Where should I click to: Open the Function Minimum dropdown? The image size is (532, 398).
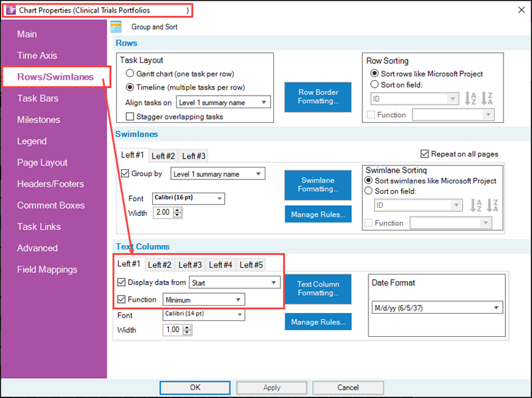[x=203, y=300]
